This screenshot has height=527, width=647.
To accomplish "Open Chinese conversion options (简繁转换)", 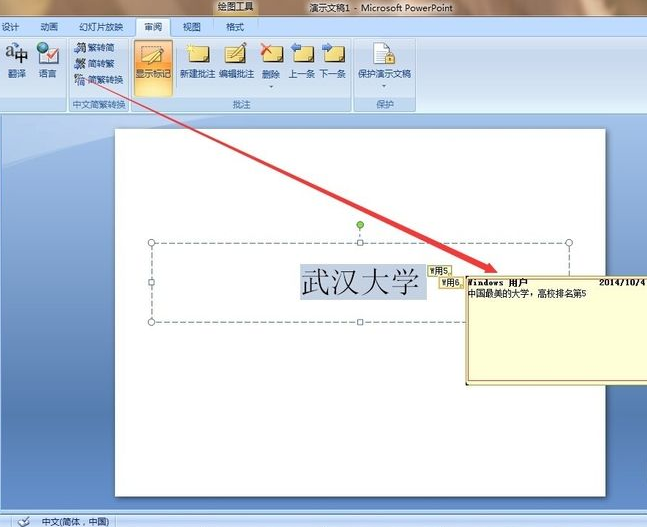I will pos(99,79).
